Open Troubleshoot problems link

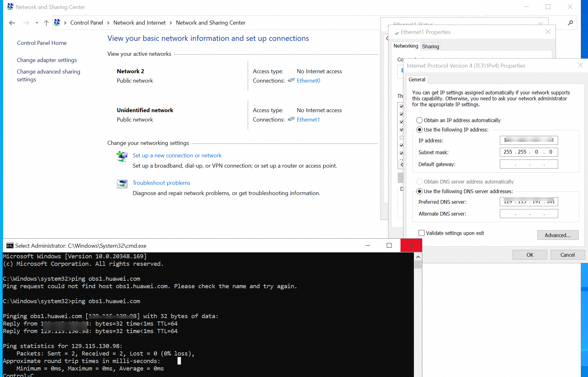161,183
